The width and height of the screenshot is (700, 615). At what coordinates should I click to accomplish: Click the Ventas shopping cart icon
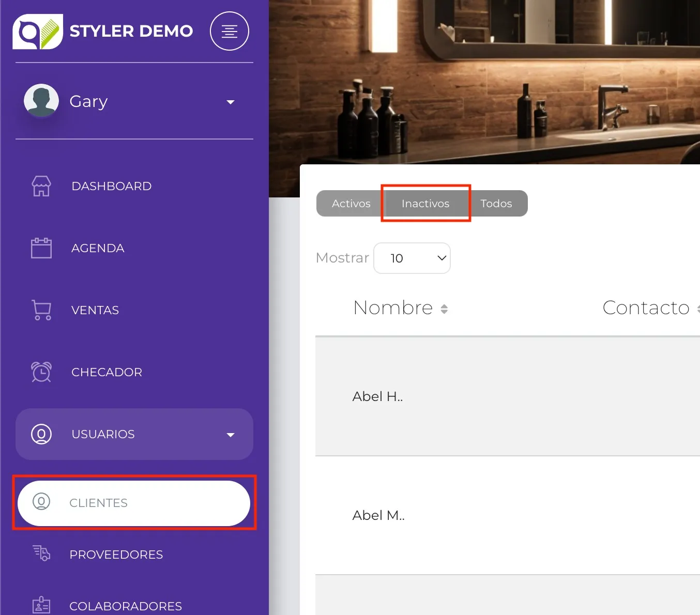41,310
